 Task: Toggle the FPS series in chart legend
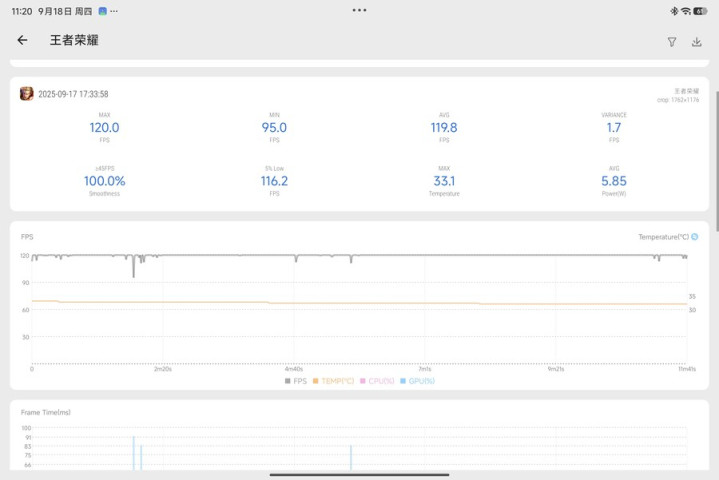coord(296,381)
